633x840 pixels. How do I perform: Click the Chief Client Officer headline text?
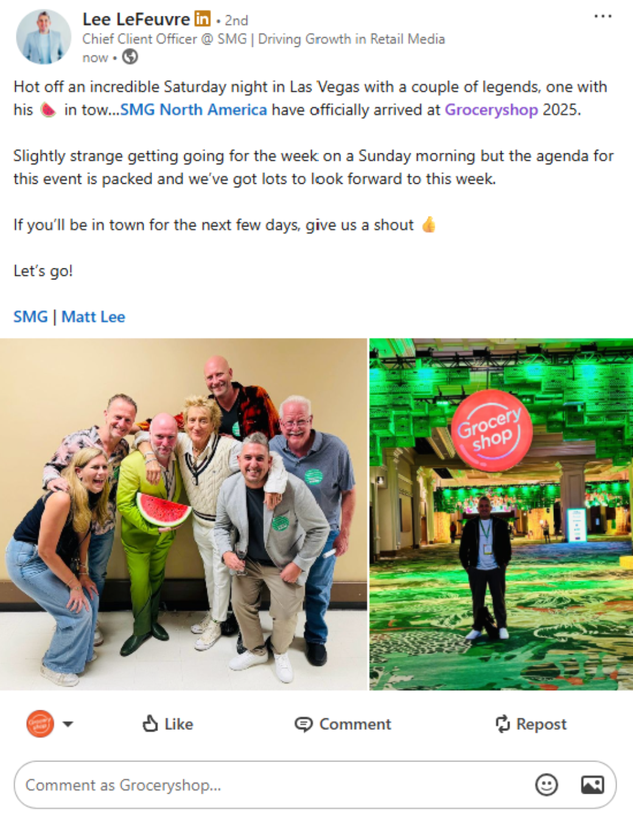[x=264, y=39]
